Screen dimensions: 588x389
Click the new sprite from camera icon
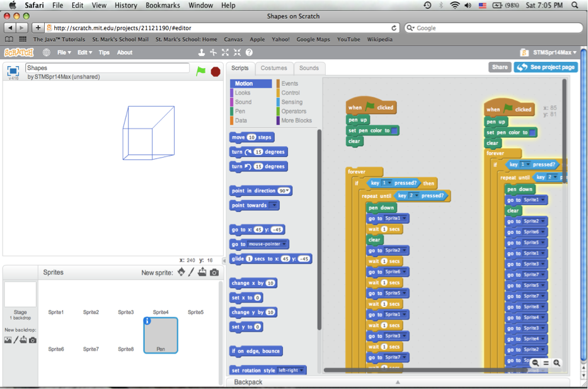[214, 272]
